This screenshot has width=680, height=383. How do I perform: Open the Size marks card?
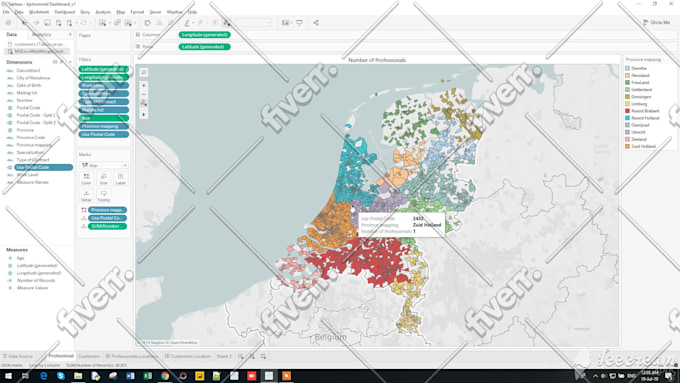[103, 179]
